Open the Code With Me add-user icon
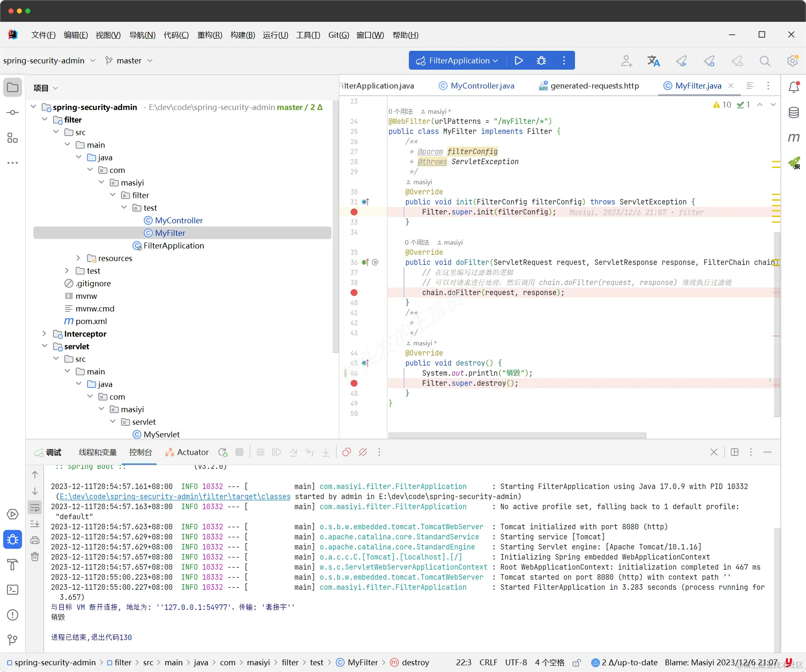The height and width of the screenshot is (672, 806). click(x=627, y=61)
